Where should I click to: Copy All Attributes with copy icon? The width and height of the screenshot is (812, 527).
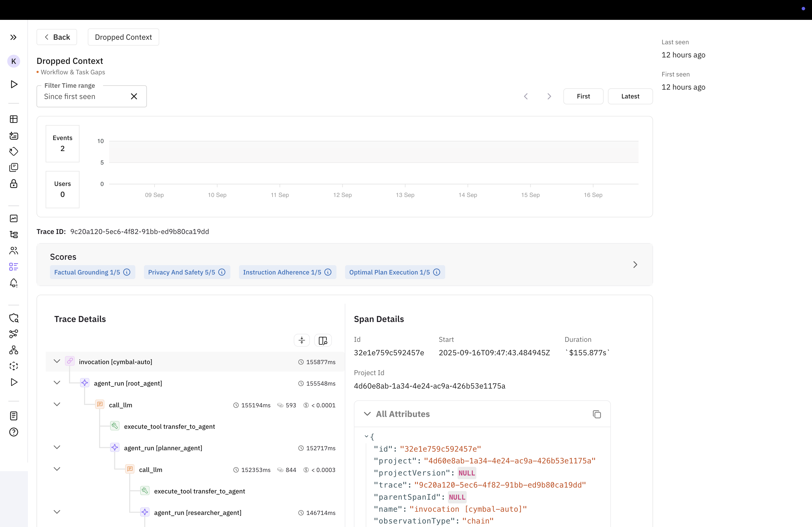597,414
